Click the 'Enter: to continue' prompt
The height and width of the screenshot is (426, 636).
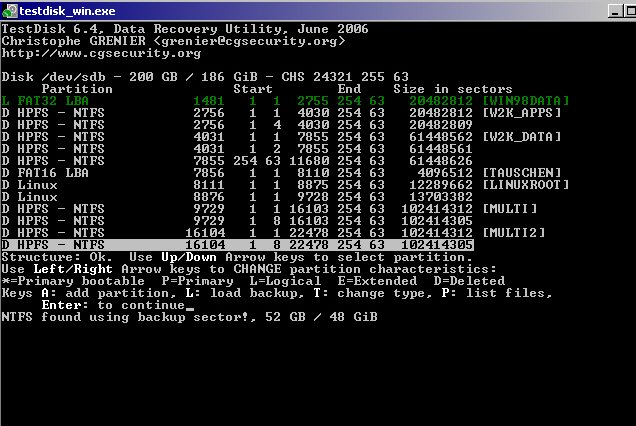114,305
